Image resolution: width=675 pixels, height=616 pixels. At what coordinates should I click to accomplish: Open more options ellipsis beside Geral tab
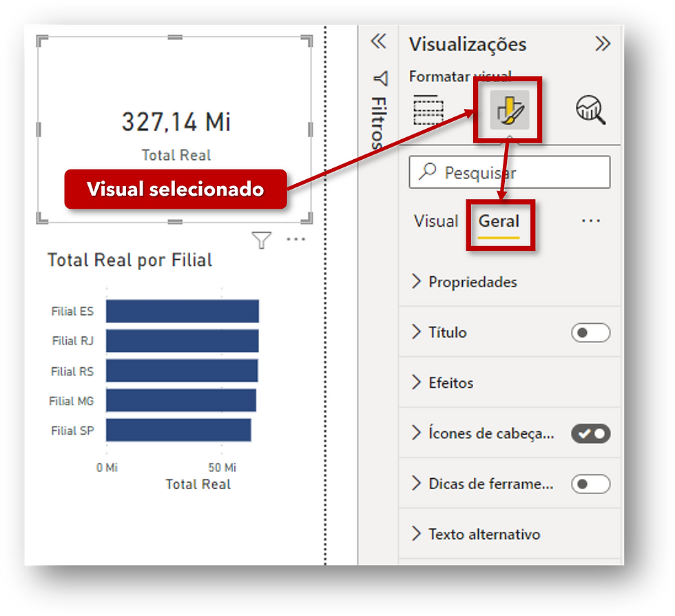[591, 221]
